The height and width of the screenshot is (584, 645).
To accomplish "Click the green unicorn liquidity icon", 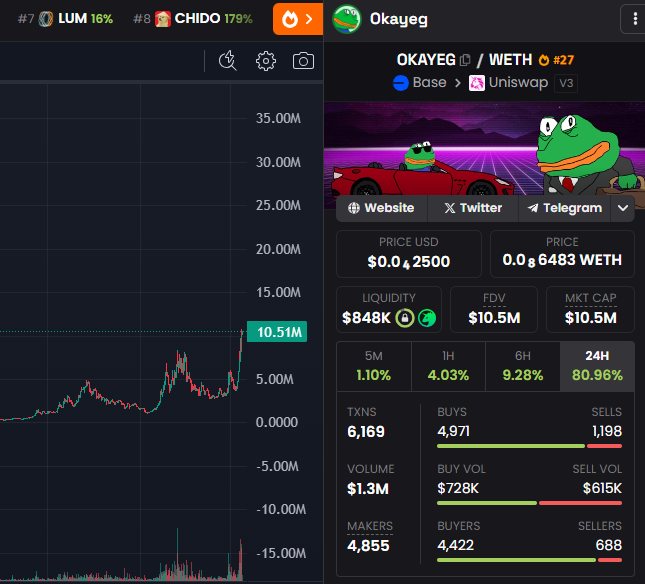I will pyautogui.click(x=427, y=318).
